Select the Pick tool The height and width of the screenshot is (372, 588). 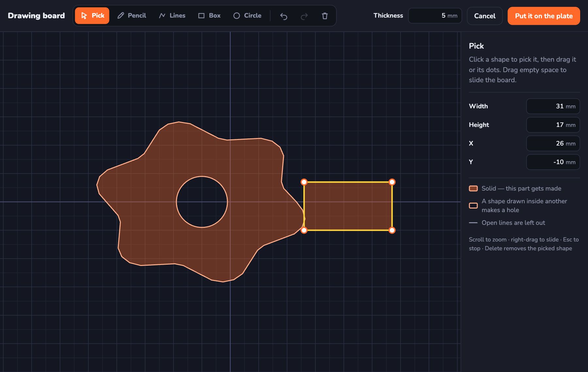92,16
